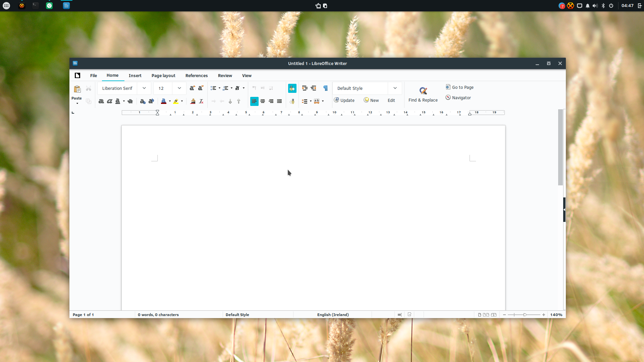The height and width of the screenshot is (362, 644).
Task: Click the font size 12 field
Action: click(163, 88)
